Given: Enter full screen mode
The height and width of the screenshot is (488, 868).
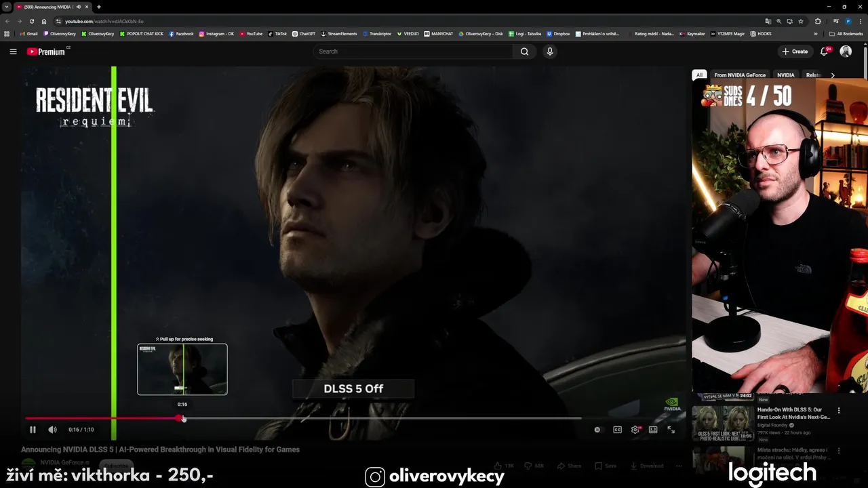Looking at the screenshot, I should [x=671, y=430].
